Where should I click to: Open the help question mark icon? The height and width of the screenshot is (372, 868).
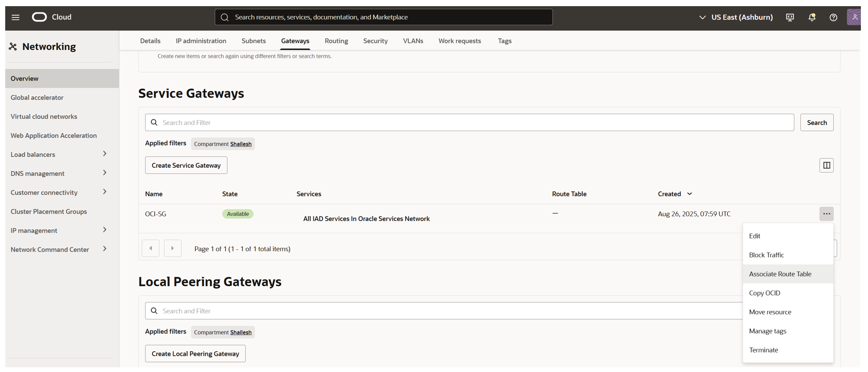(x=833, y=18)
